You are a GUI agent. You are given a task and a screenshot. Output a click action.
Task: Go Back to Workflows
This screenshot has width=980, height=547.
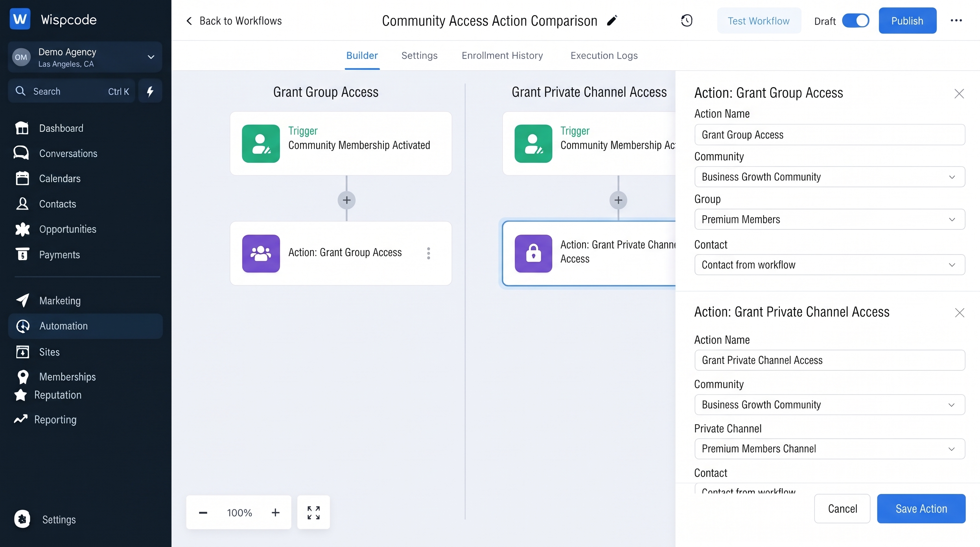[234, 21]
